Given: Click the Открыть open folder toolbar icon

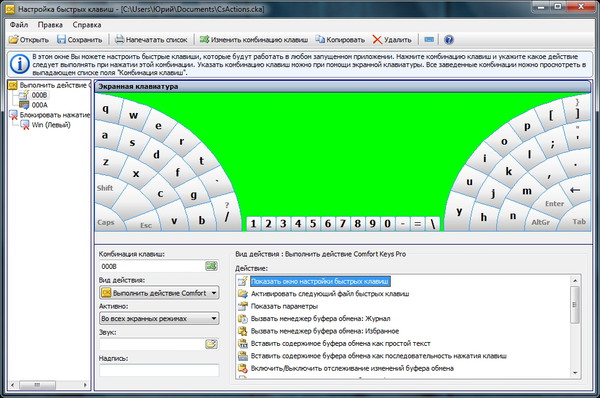Looking at the screenshot, I should [14, 39].
